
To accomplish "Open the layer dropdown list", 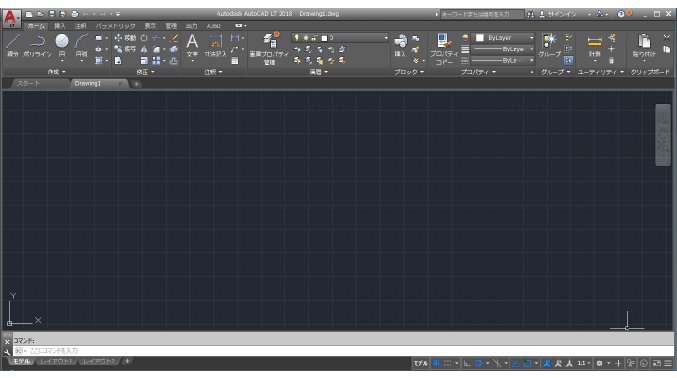I will (x=340, y=38).
